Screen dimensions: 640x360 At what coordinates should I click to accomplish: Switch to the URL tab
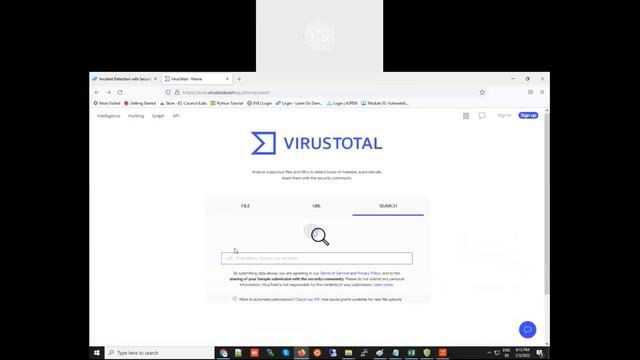[317, 206]
